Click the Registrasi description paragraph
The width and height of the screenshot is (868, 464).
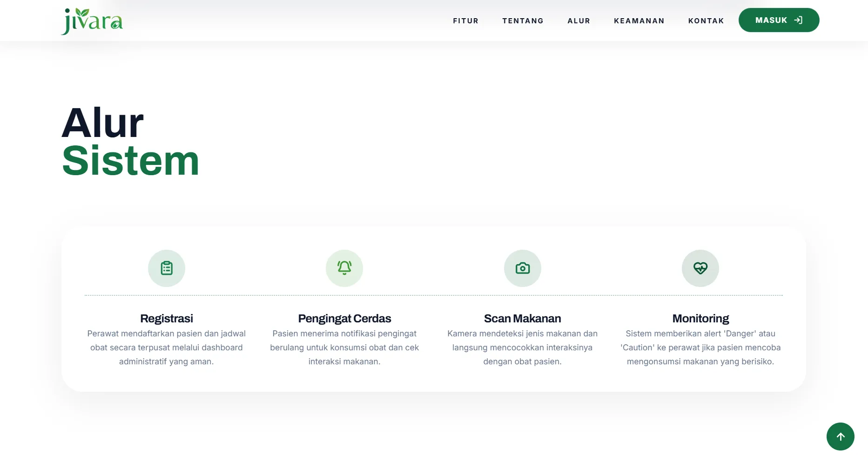tap(167, 348)
